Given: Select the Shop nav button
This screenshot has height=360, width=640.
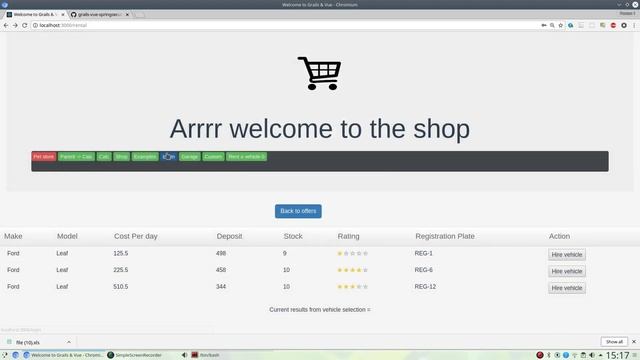Looking at the screenshot, I should [121, 157].
